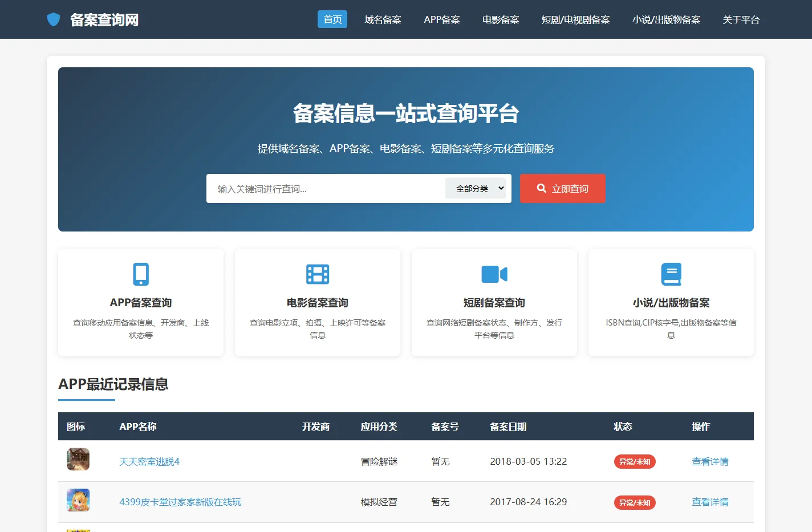
Task: Open the 首页 nav tab
Action: (x=332, y=19)
